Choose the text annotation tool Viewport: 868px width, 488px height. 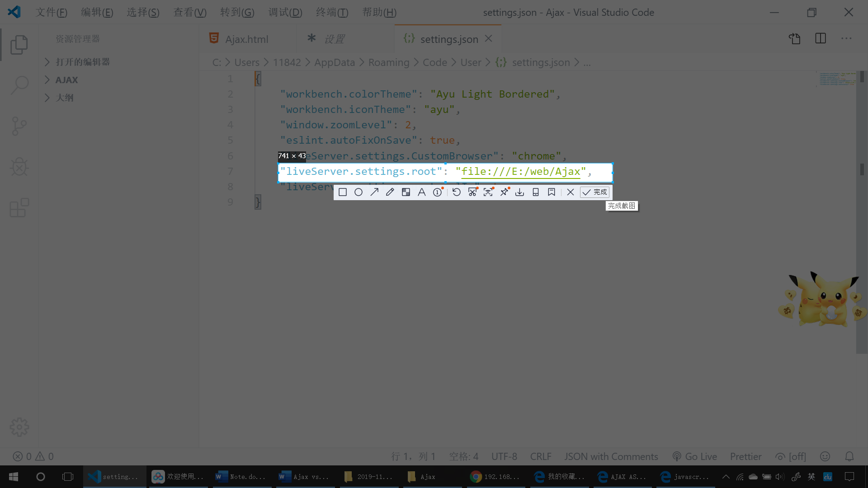click(x=421, y=192)
